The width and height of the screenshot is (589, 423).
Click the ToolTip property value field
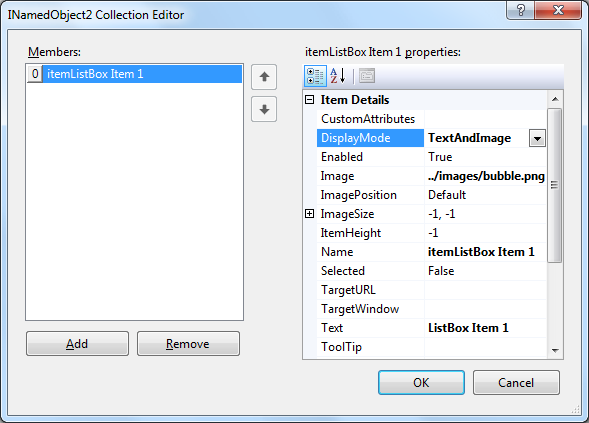coord(485,347)
